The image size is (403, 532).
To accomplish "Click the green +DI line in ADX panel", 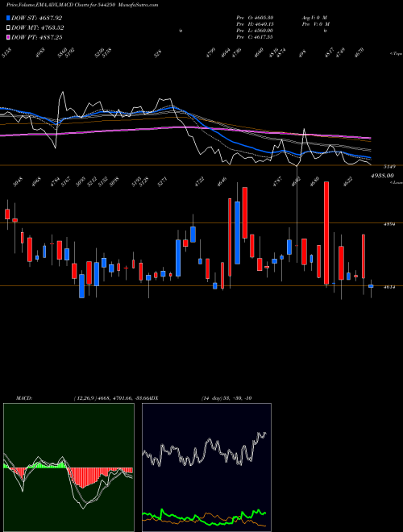I will (205, 517).
